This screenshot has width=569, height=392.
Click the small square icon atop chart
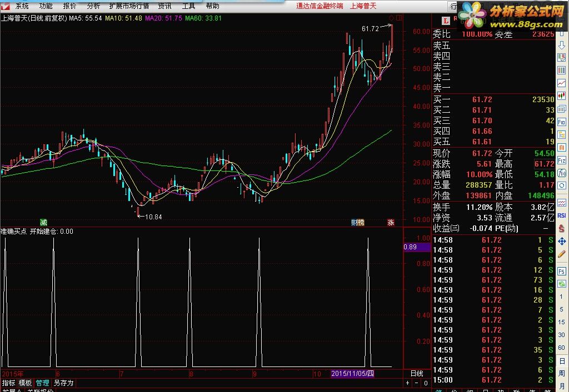tap(399, 18)
